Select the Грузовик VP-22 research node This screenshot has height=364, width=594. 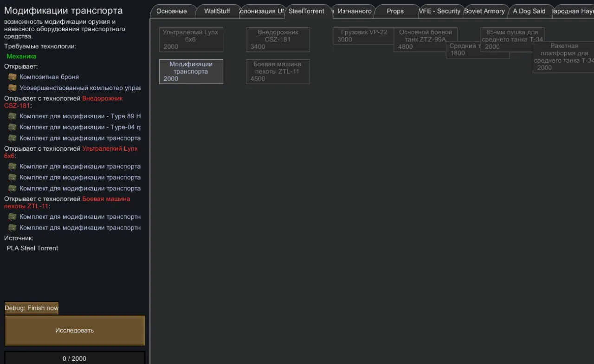coord(363,36)
